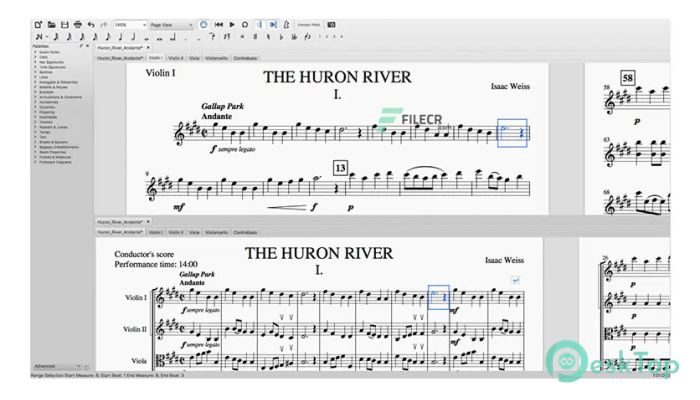Image resolution: width=700 pixels, height=400 pixels.
Task: Print the score using printer icon
Action: point(78,25)
